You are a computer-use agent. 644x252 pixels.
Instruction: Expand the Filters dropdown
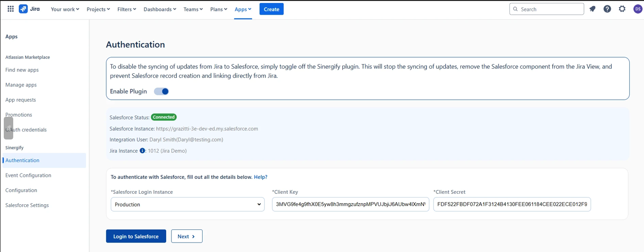point(127,9)
